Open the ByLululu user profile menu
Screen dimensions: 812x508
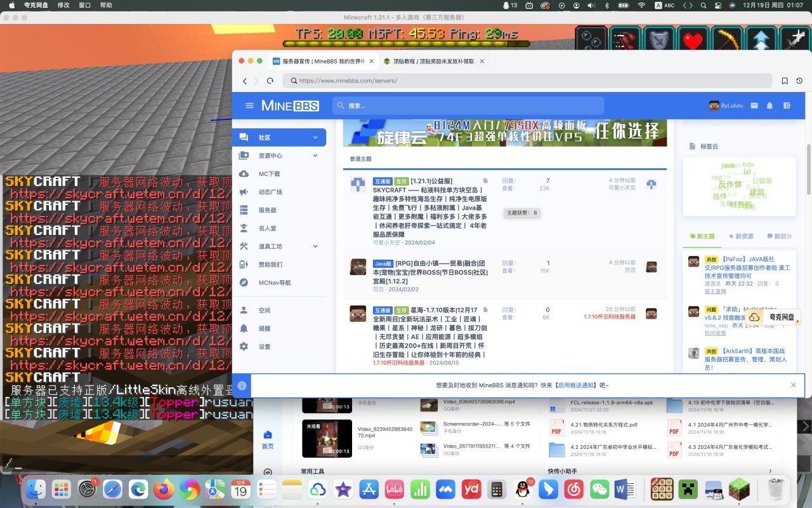tap(726, 105)
